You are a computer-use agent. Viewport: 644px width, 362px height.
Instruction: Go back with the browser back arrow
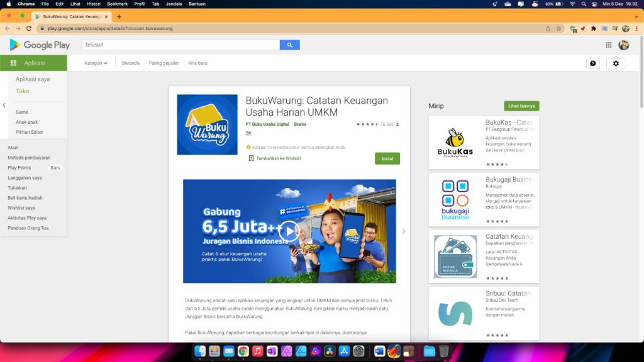[x=7, y=28]
